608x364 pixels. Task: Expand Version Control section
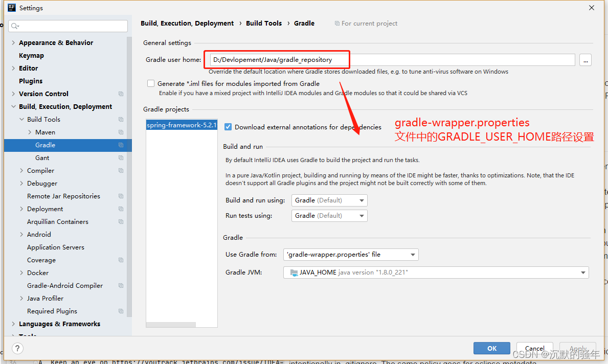tap(13, 94)
